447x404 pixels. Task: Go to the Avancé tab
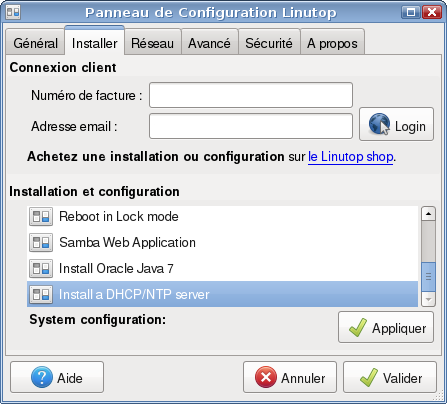coord(209,43)
